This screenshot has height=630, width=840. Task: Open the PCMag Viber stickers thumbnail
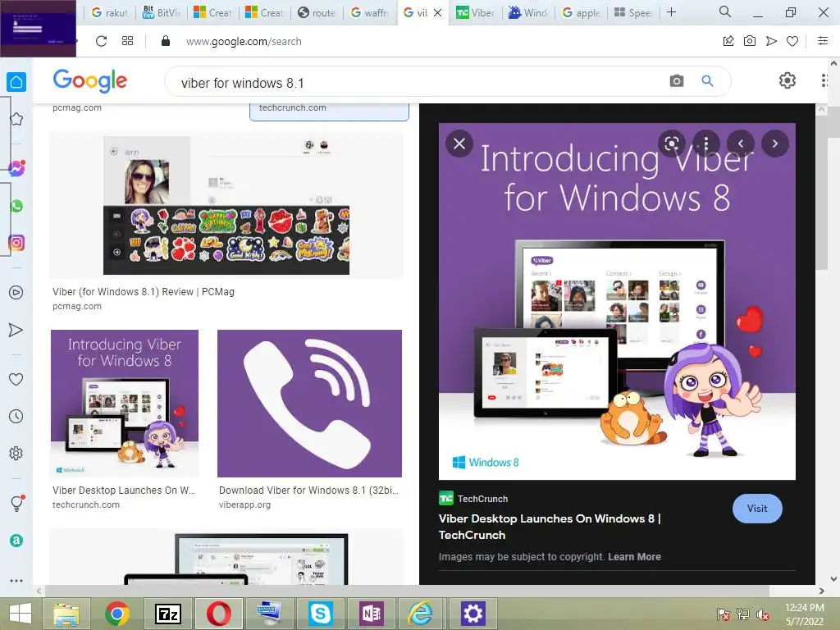[226, 205]
